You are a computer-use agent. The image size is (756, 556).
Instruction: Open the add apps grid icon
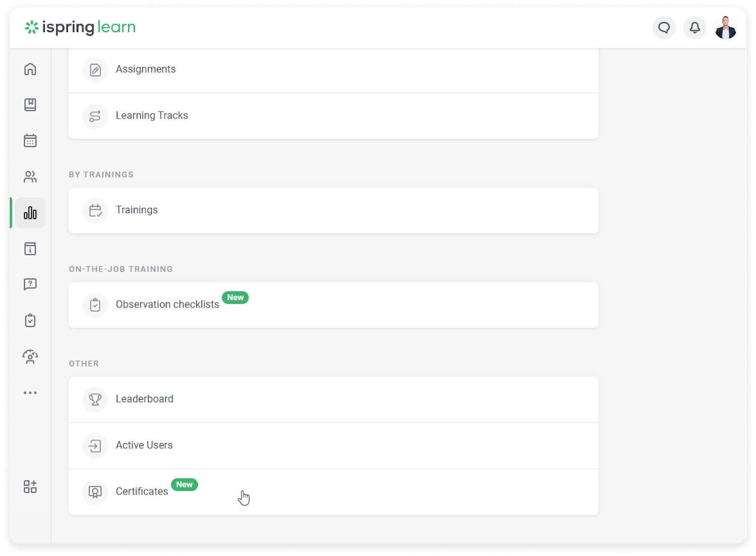pyautogui.click(x=30, y=487)
